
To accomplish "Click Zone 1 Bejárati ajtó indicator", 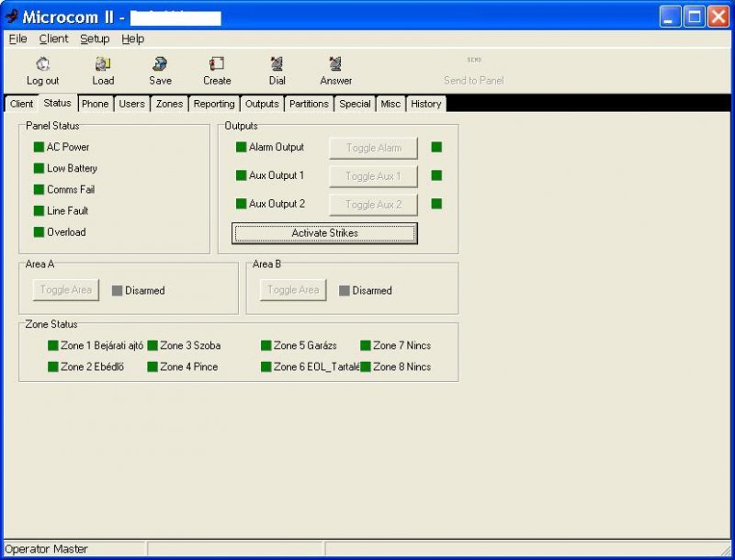I will (53, 345).
